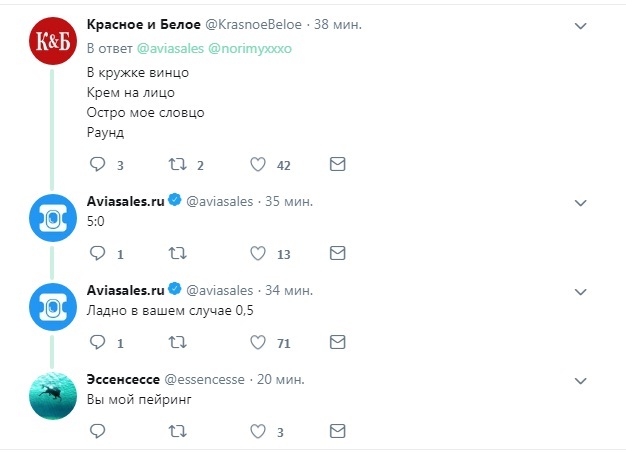Reply to the "5:0" tweet
The image size is (626, 452).
click(x=98, y=254)
